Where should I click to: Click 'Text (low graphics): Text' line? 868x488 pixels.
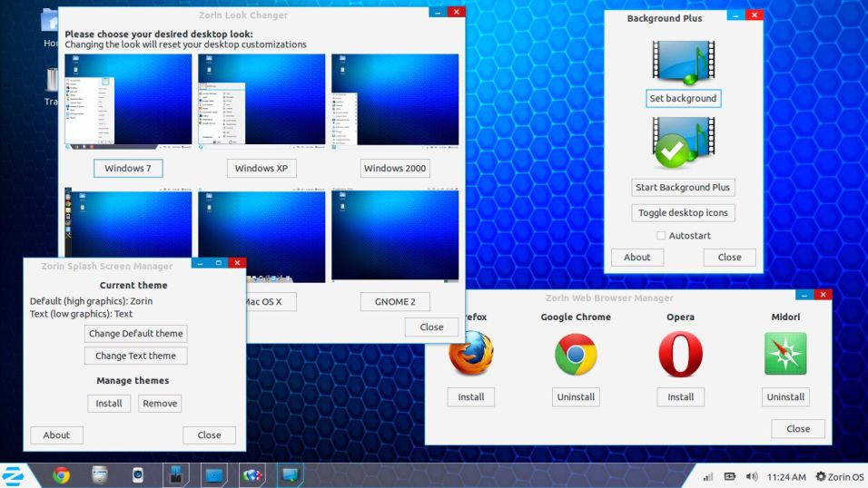click(81, 314)
